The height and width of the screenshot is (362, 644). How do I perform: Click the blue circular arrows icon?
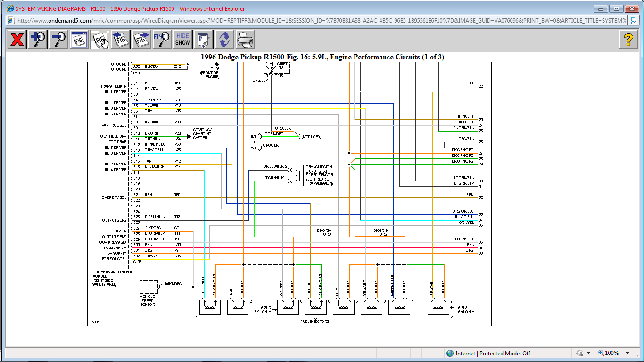[224, 40]
